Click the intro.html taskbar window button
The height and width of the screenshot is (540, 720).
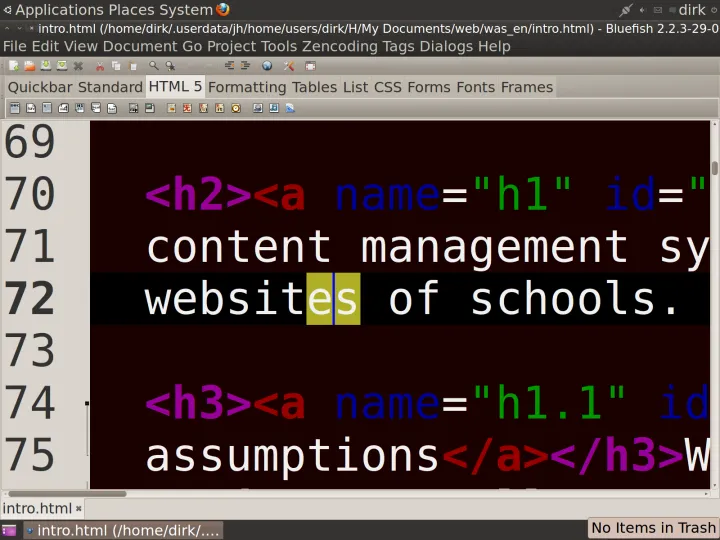click(123, 531)
